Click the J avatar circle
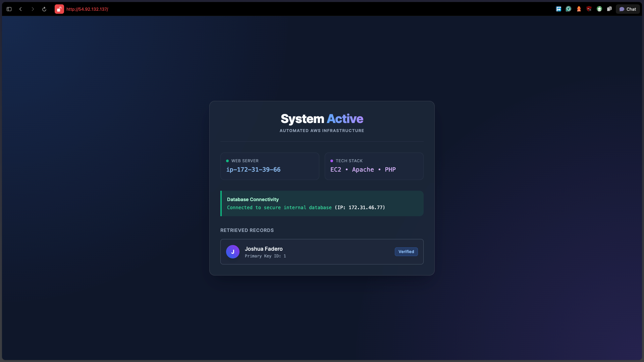 click(x=233, y=252)
